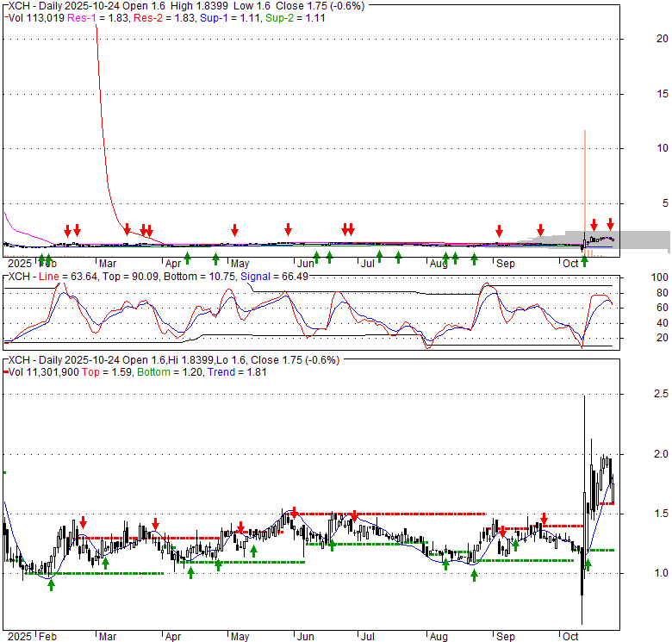Click the red arrow above late September candles in bottom chart

[544, 518]
